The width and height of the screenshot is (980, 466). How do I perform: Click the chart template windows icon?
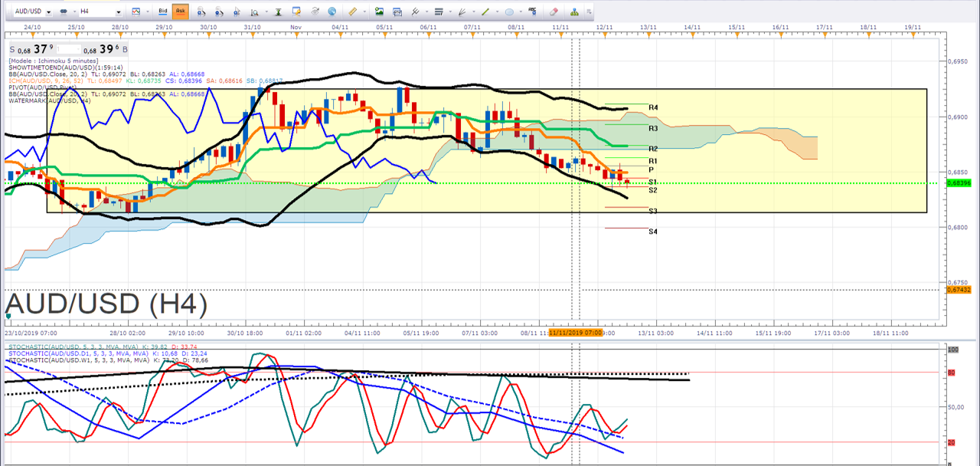coord(397,11)
